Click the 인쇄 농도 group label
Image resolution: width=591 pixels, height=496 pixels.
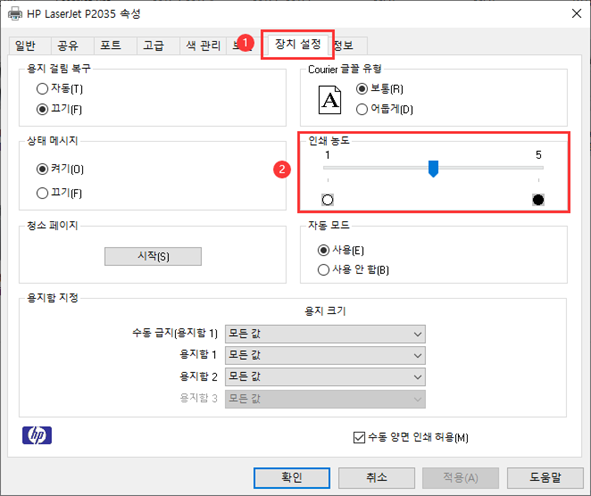tap(329, 141)
